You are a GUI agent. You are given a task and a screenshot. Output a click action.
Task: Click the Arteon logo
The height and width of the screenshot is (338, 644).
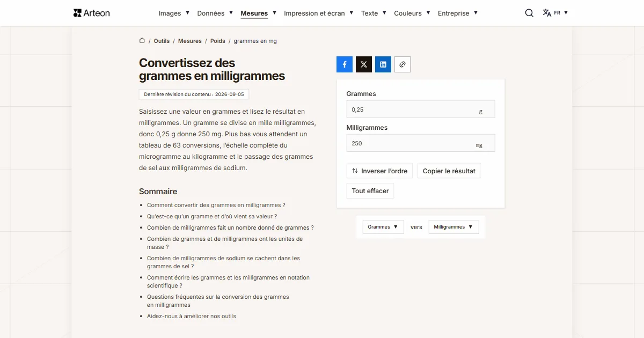tap(92, 13)
